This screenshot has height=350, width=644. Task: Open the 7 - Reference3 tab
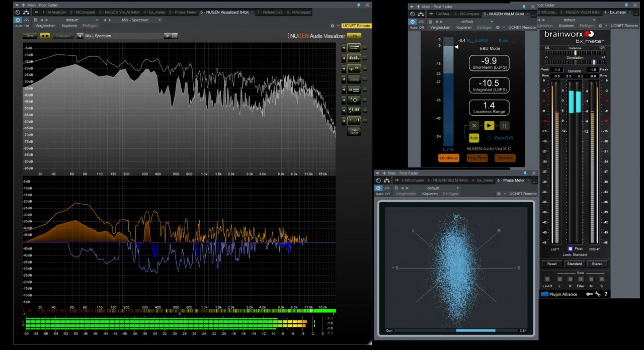point(270,12)
